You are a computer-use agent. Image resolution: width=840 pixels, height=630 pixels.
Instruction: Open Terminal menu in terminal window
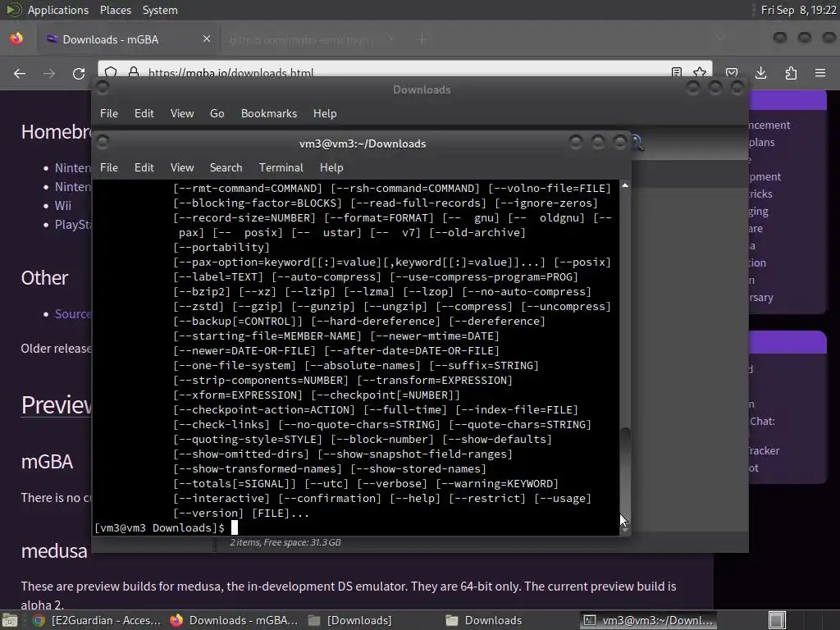point(281,167)
